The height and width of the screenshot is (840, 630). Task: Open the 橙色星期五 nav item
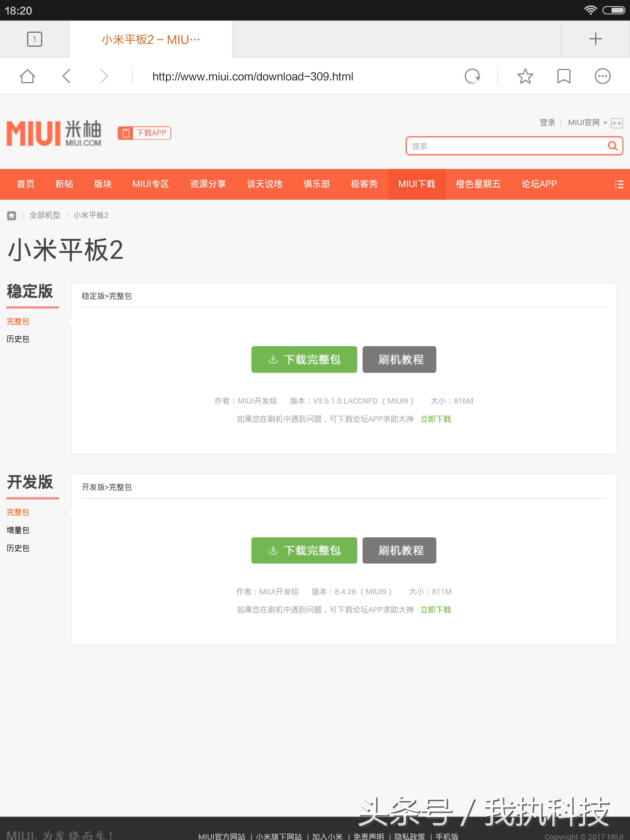(478, 184)
